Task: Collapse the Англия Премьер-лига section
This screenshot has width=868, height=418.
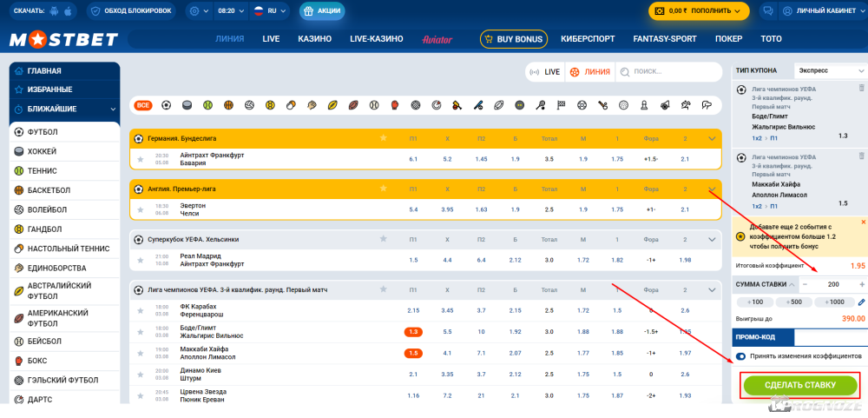Action: [713, 188]
